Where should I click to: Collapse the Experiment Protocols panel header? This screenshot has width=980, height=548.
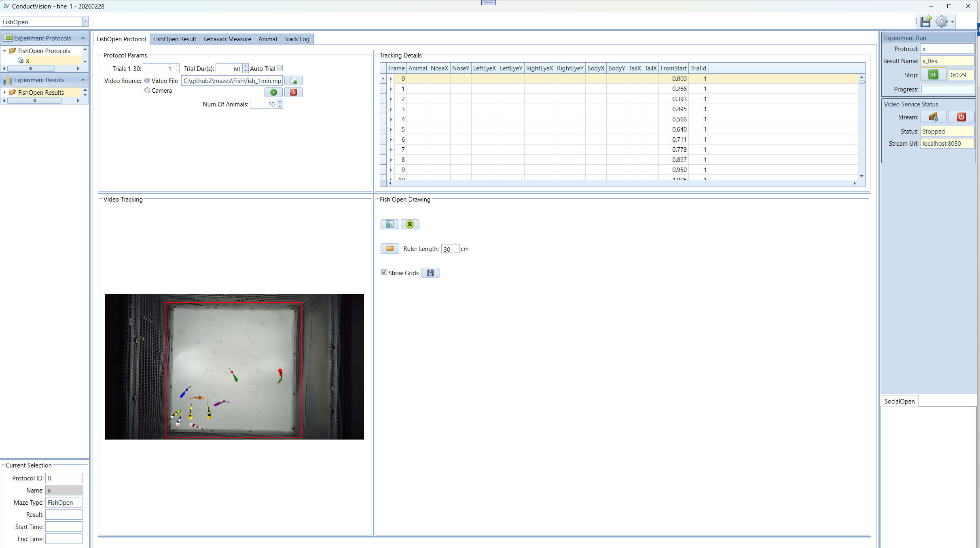[x=83, y=38]
